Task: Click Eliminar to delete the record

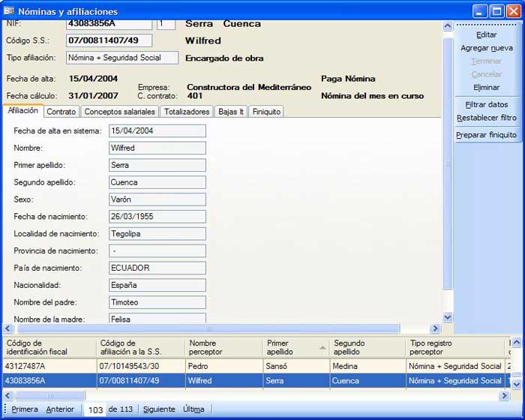Action: 486,88
